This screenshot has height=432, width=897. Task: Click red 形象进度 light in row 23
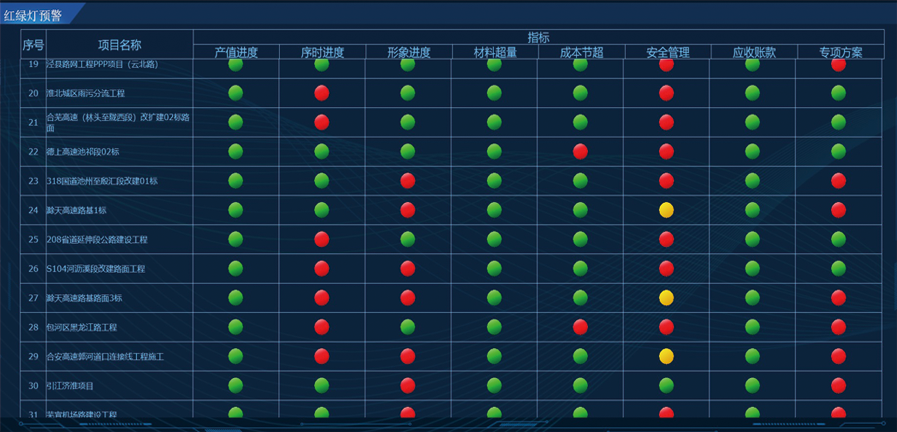tap(408, 181)
